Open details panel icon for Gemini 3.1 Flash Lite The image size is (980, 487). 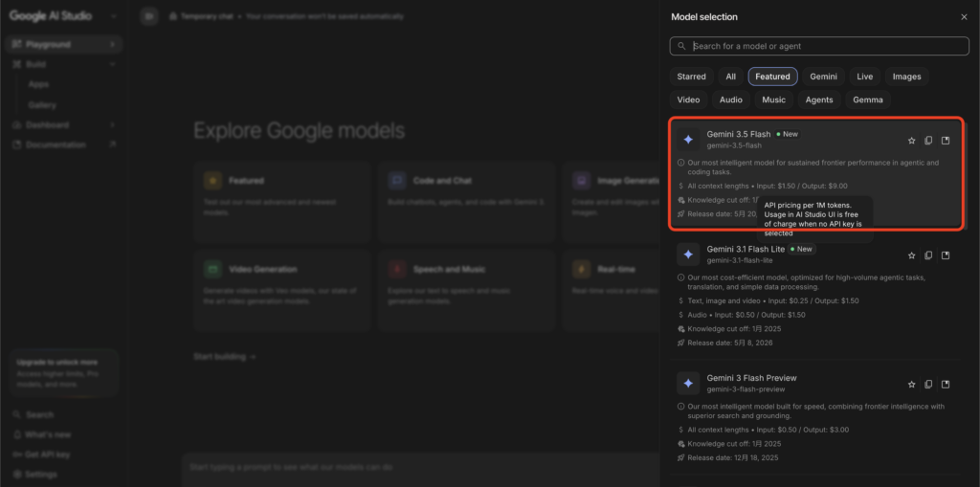click(x=946, y=255)
